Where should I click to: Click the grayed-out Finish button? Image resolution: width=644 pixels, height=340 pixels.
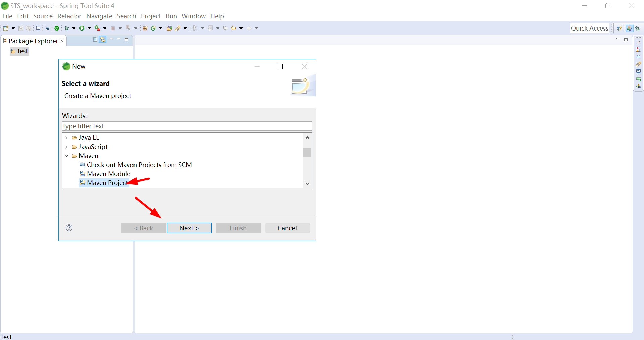click(238, 228)
